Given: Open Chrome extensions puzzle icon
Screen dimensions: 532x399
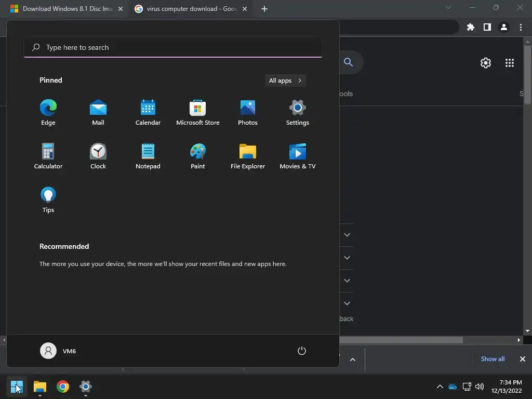Looking at the screenshot, I should tap(471, 27).
